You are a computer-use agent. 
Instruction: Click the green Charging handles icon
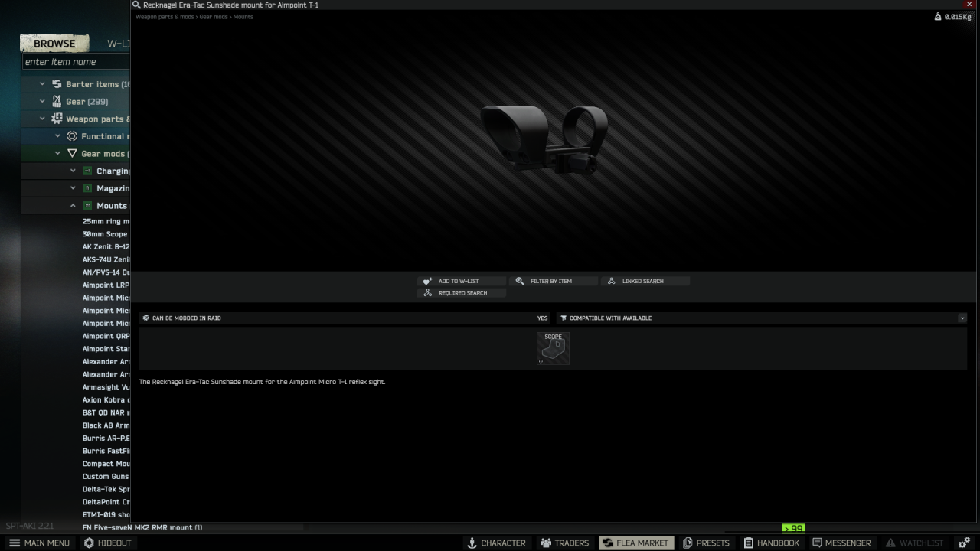tap(87, 171)
